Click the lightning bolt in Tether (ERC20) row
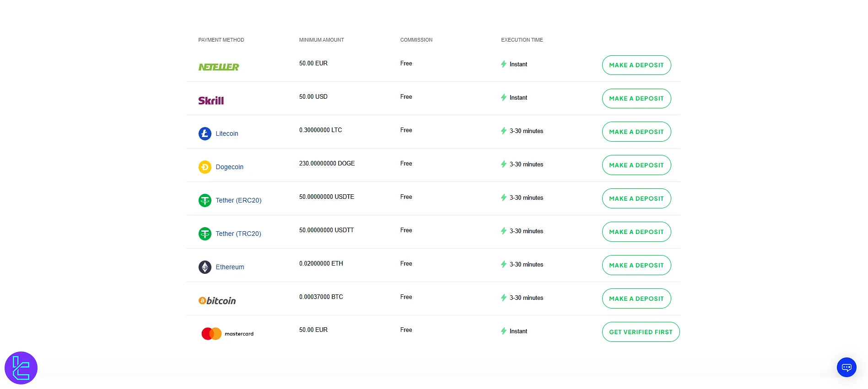The width and height of the screenshot is (868, 389). tap(504, 197)
